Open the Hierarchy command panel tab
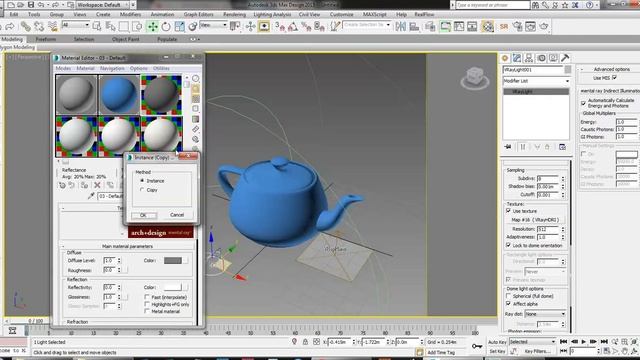Screen dimensions: 640x360 529,58
